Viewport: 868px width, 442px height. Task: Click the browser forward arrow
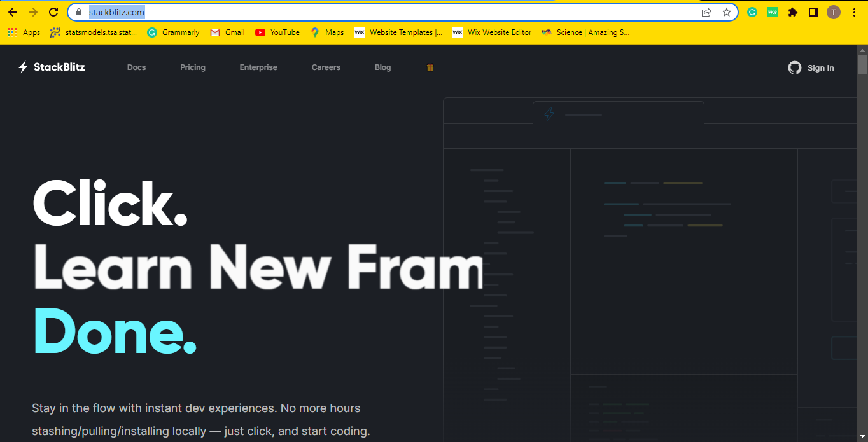[33, 12]
